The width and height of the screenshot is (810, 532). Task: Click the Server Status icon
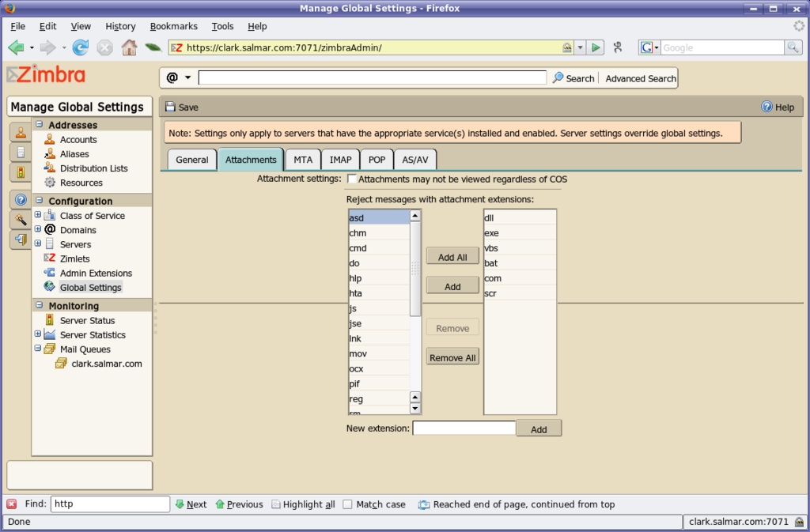pyautogui.click(x=50, y=321)
